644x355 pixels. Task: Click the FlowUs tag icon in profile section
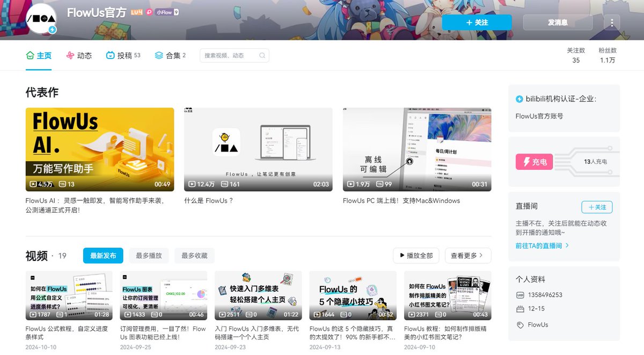pyautogui.click(x=519, y=325)
